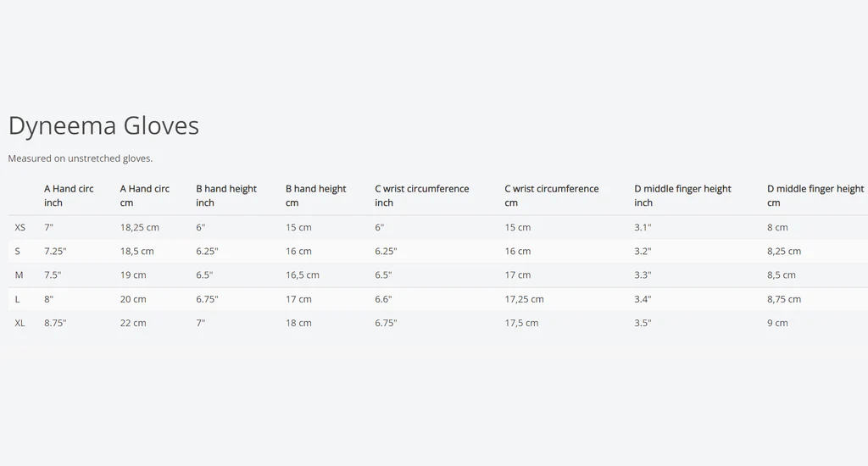Click the 18,25 cm hand circ cell
Viewport: 868px width, 466px height.
[139, 227]
